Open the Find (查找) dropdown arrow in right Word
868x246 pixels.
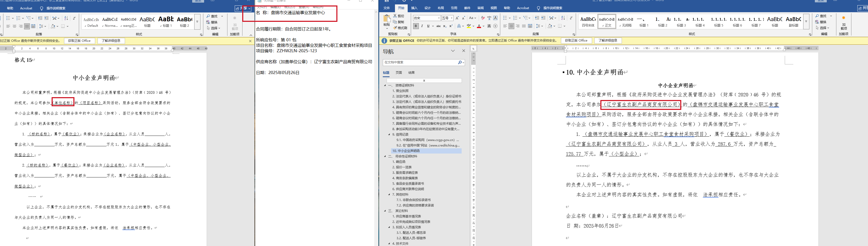[x=831, y=16]
